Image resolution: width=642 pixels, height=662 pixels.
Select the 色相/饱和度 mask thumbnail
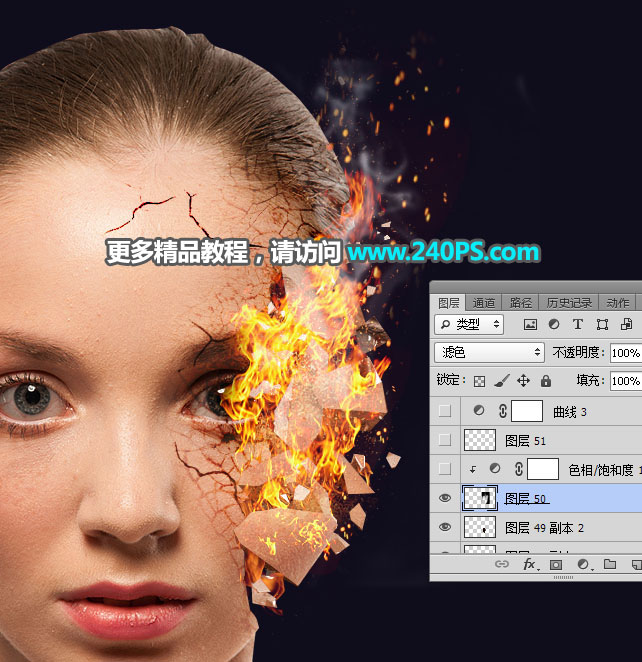tap(543, 469)
